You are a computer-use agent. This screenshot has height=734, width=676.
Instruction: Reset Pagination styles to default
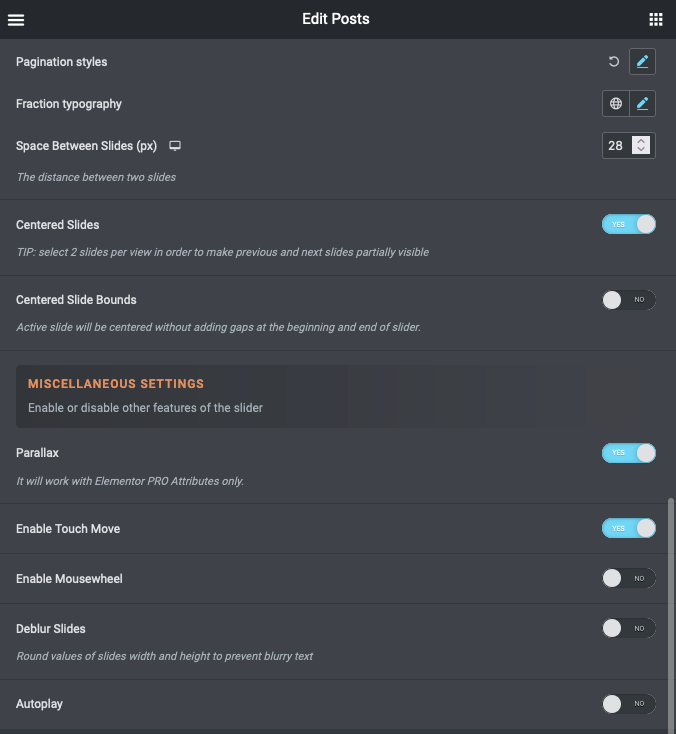pos(614,62)
